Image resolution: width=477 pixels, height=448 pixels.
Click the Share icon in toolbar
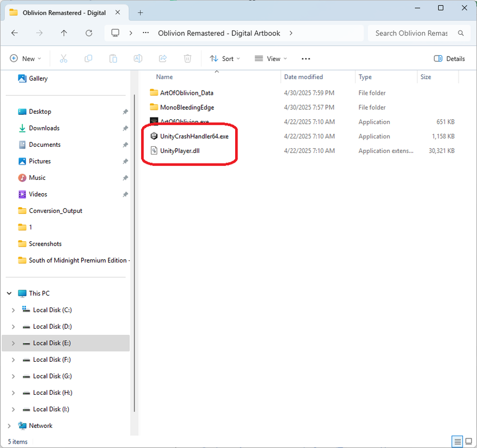163,58
